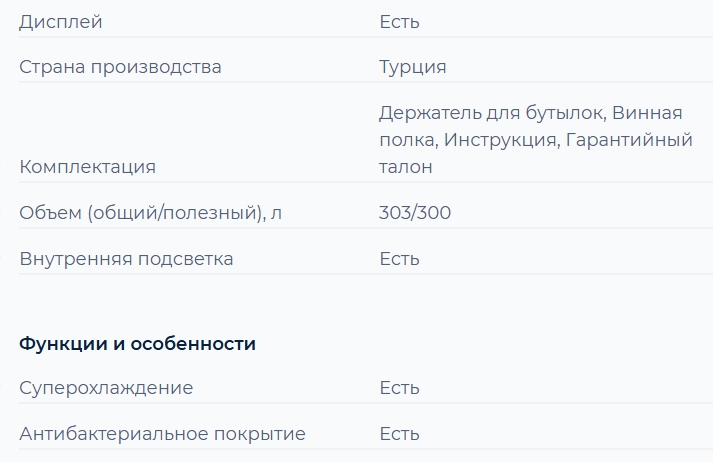Click Есть next to Суперохлаждение

click(x=399, y=388)
